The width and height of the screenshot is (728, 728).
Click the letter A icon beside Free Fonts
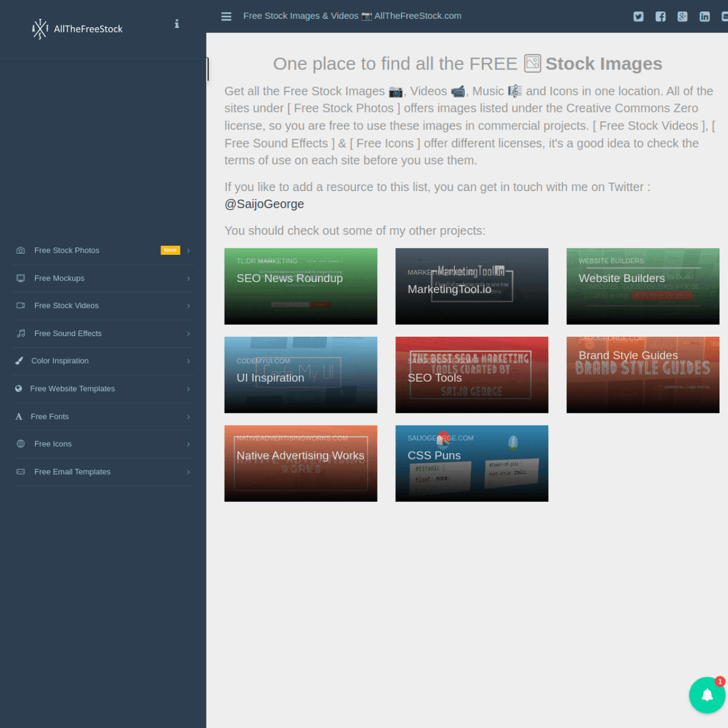coord(19,417)
